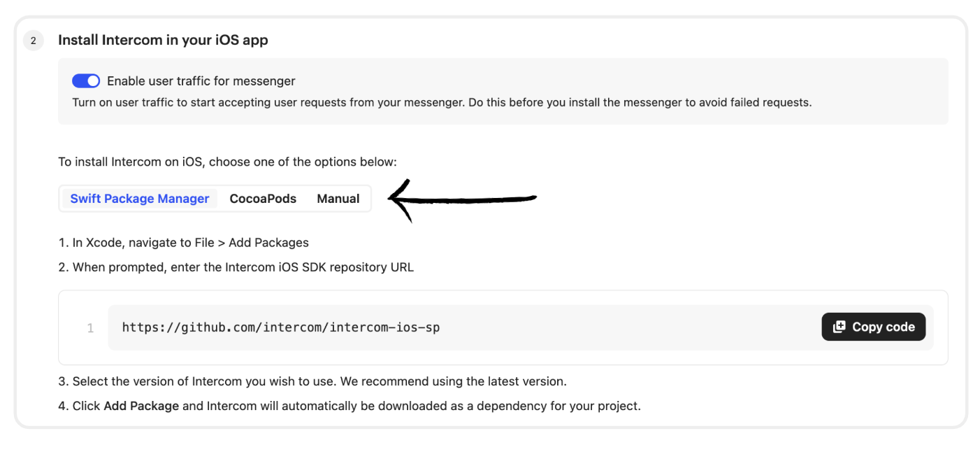
Task: Click the 'To install Intercom on iOS' sentence
Action: coord(227,162)
